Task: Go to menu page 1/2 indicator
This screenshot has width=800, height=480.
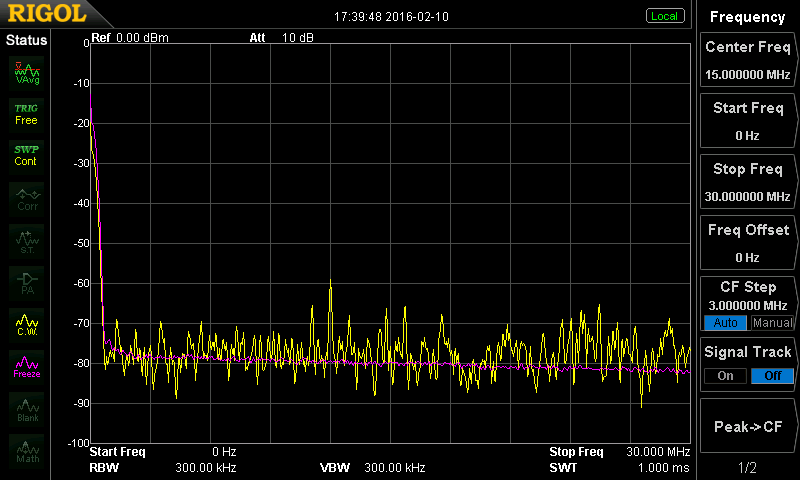Action: coord(747,468)
